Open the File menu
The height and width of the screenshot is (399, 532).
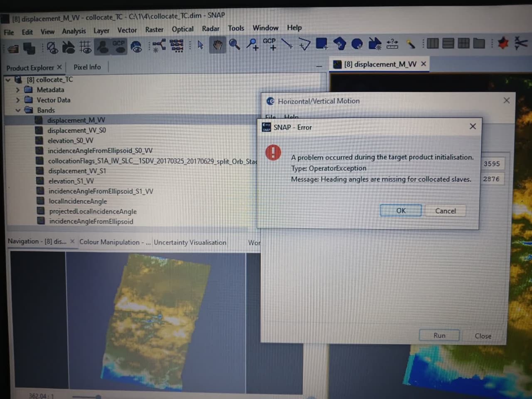(9, 32)
